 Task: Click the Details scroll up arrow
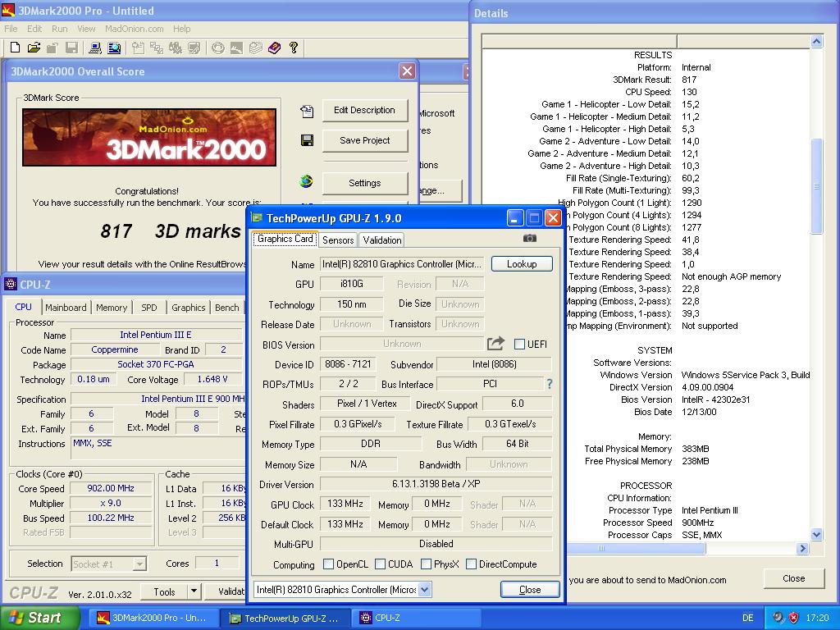[x=816, y=41]
